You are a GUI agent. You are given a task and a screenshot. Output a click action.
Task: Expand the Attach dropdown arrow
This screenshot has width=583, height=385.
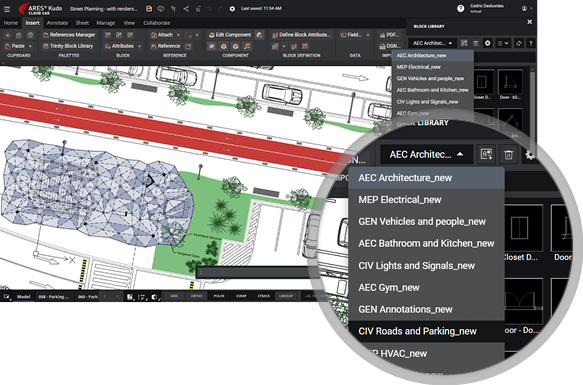178,35
